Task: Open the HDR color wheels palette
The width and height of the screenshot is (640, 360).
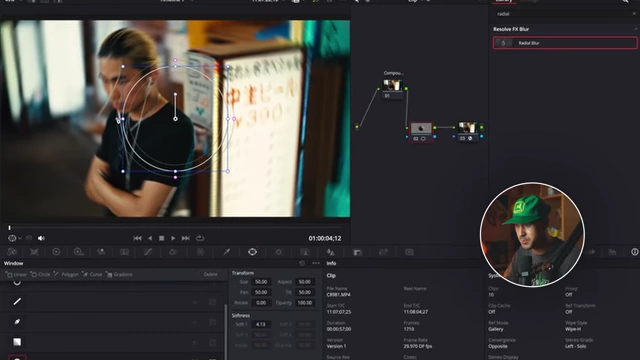Action: [x=78, y=252]
